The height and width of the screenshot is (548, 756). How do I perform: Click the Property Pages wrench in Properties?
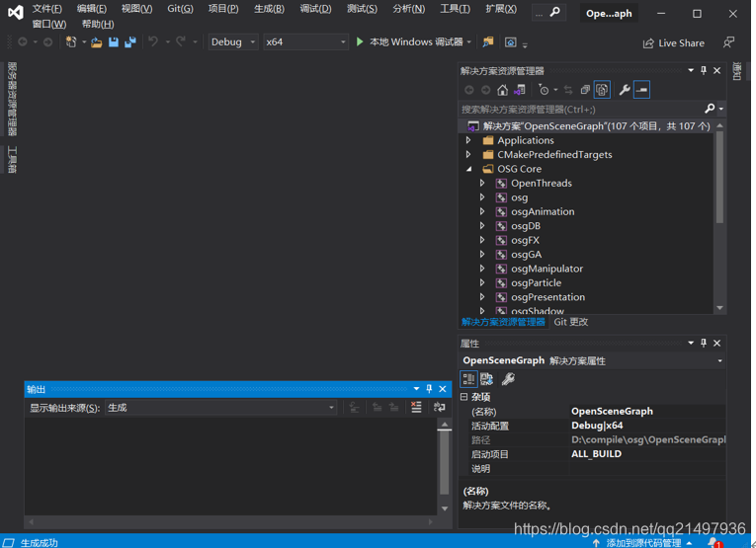pos(508,379)
